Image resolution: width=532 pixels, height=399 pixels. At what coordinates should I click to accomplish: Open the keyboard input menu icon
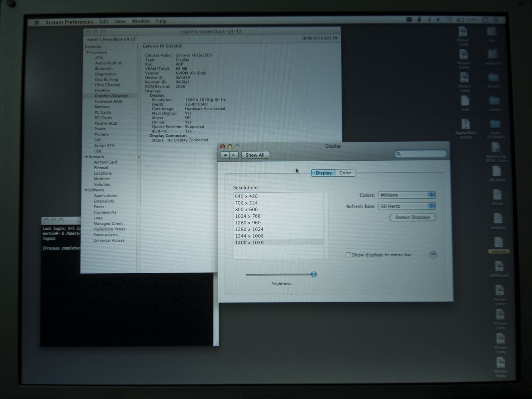[409, 20]
